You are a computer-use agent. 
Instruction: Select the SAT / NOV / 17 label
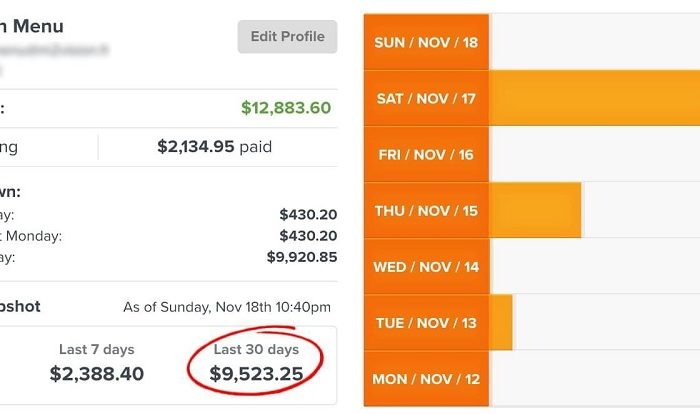tap(426, 98)
